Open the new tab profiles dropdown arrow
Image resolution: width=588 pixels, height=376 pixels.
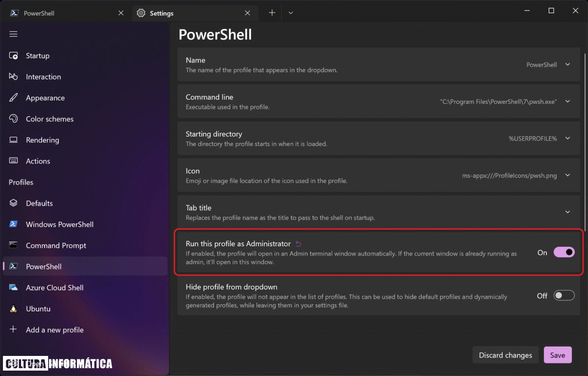point(291,13)
